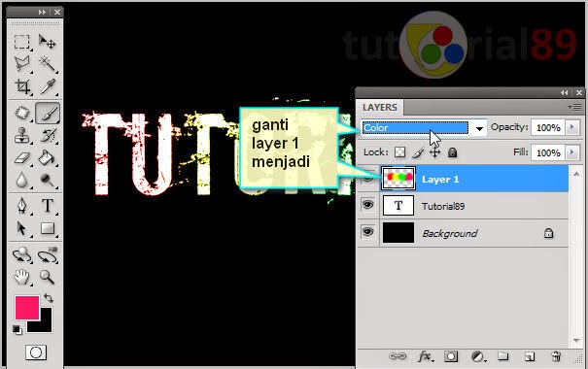Select the Zoom tool
Image resolution: width=588 pixels, height=369 pixels.
48,277
